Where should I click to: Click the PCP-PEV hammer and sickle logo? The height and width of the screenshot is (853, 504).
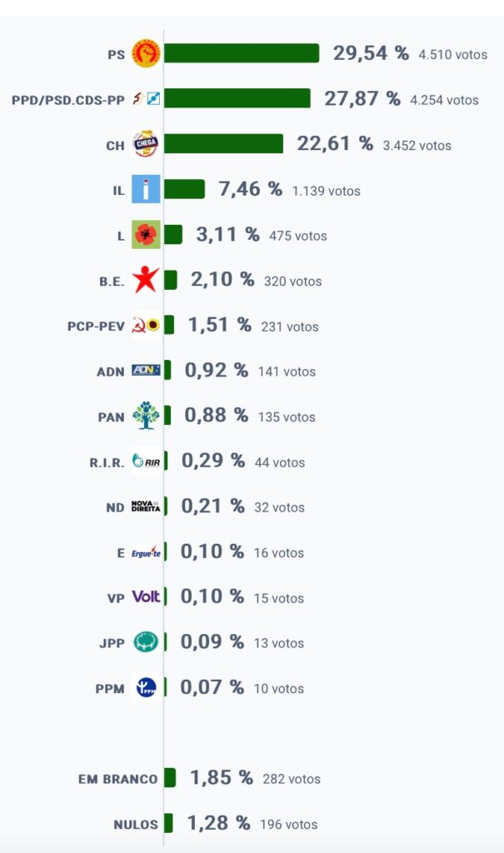coord(146,326)
